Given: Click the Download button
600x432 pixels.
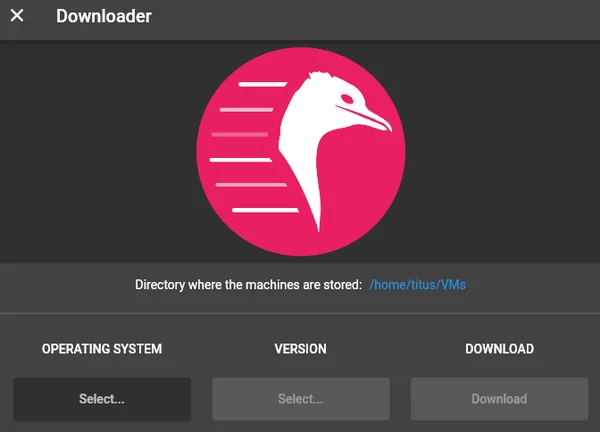Looking at the screenshot, I should [499, 399].
